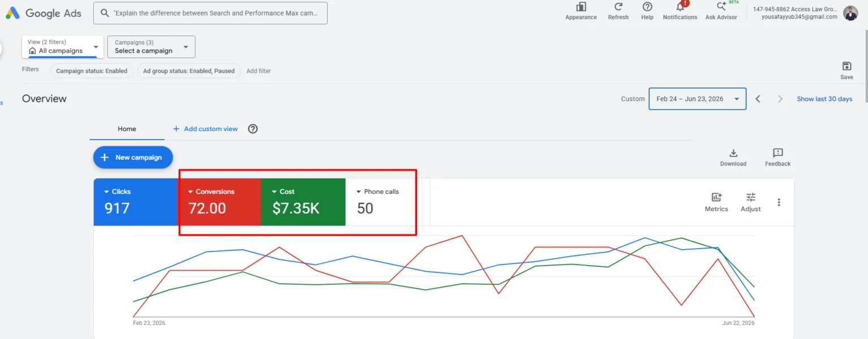Click the plus icon in New campaign

tap(105, 158)
